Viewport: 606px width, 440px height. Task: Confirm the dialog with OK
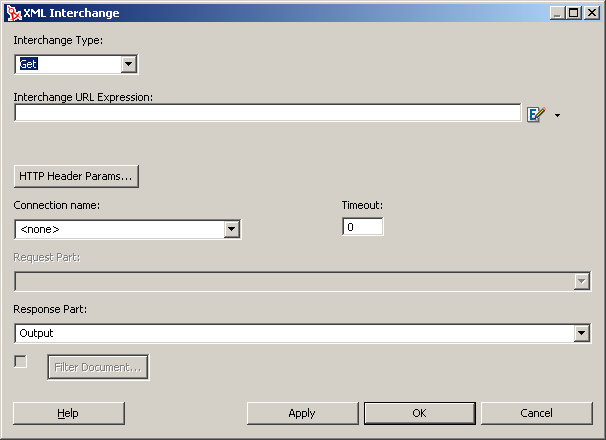pyautogui.click(x=420, y=413)
